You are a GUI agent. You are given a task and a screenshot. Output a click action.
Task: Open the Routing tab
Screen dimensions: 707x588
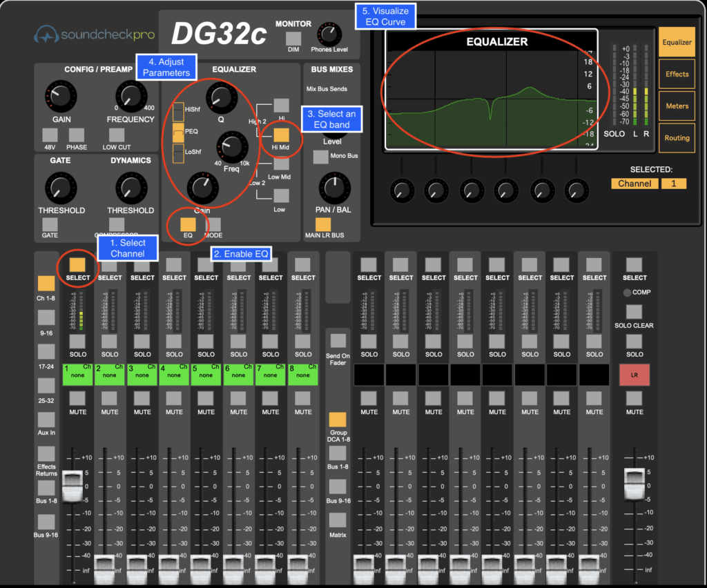point(677,138)
